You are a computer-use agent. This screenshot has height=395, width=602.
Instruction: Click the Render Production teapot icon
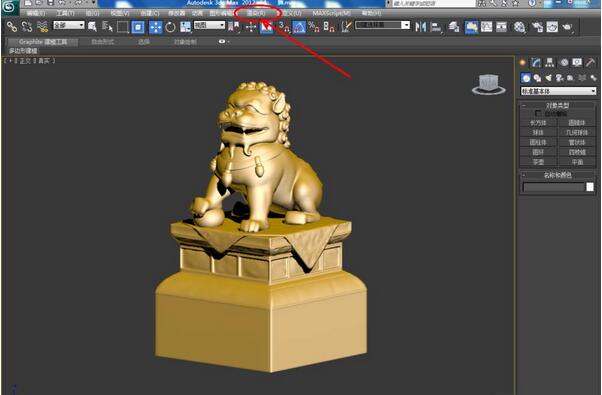pyautogui.click(x=567, y=27)
